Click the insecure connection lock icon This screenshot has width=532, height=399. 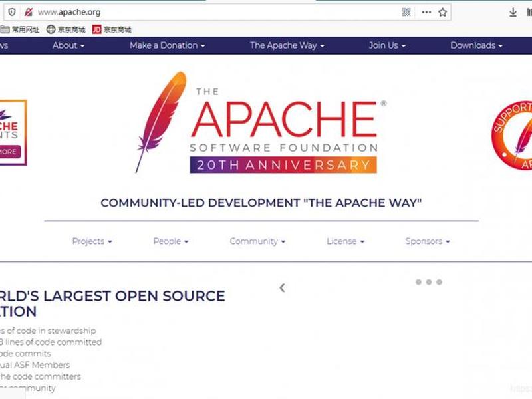[x=29, y=12]
